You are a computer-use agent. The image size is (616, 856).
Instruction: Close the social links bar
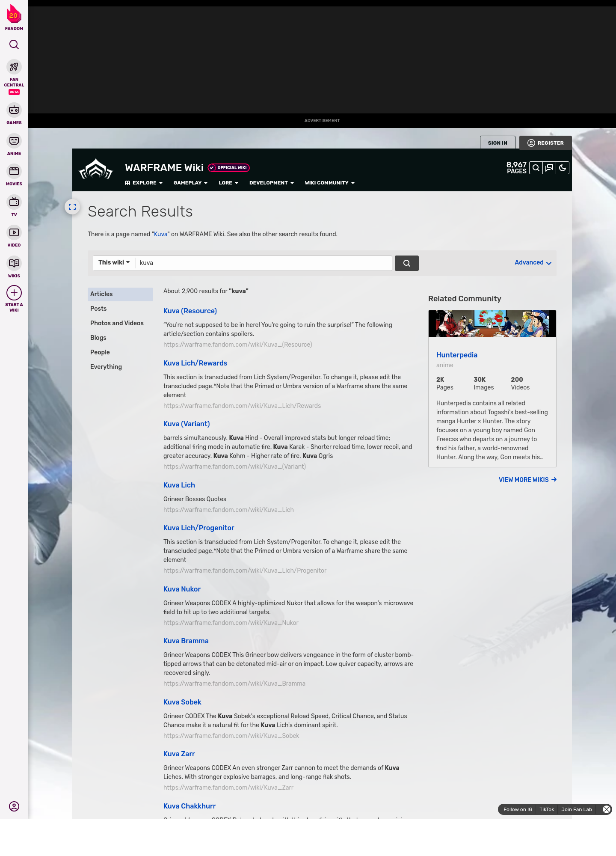click(x=606, y=809)
